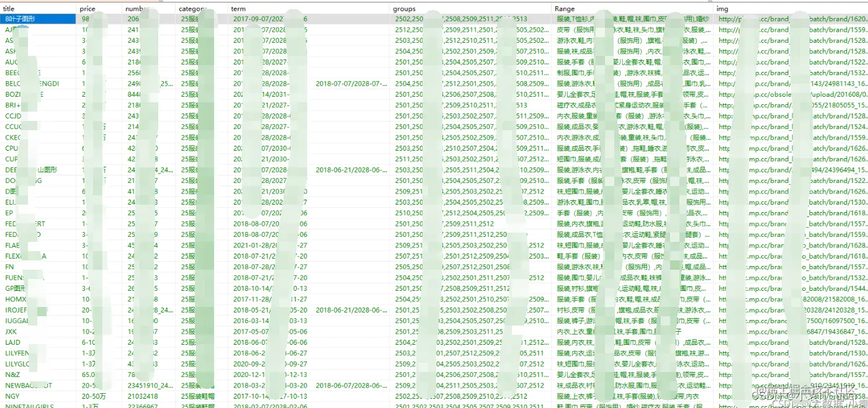The image size is (868, 408).
Task: Select the N&Z title cell
Action: tap(39, 375)
